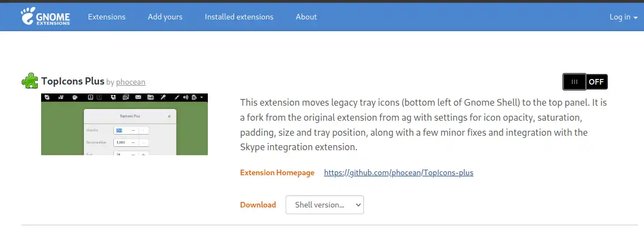Go to Add yours page

pyautogui.click(x=165, y=17)
